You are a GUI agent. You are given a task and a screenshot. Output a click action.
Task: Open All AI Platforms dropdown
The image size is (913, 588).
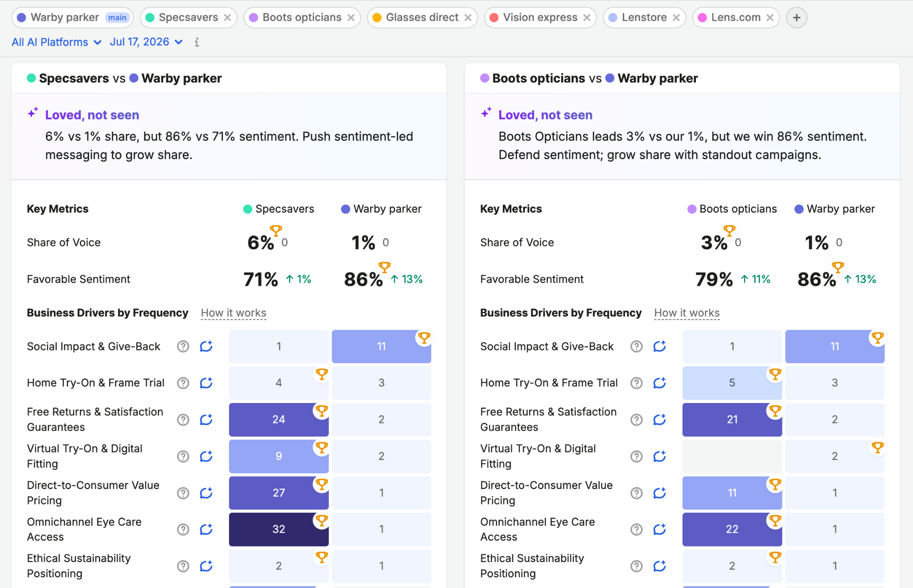[57, 42]
